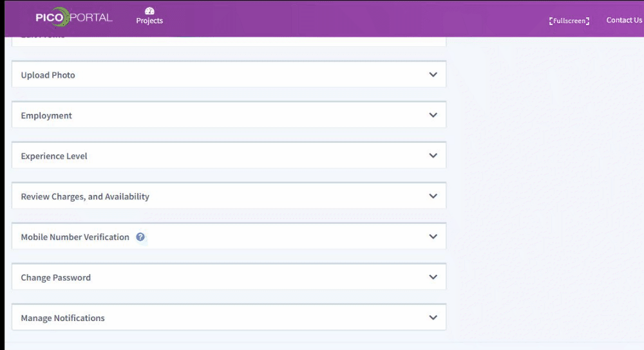
Task: Open Review Charges, and Availability heading
Action: 85,197
